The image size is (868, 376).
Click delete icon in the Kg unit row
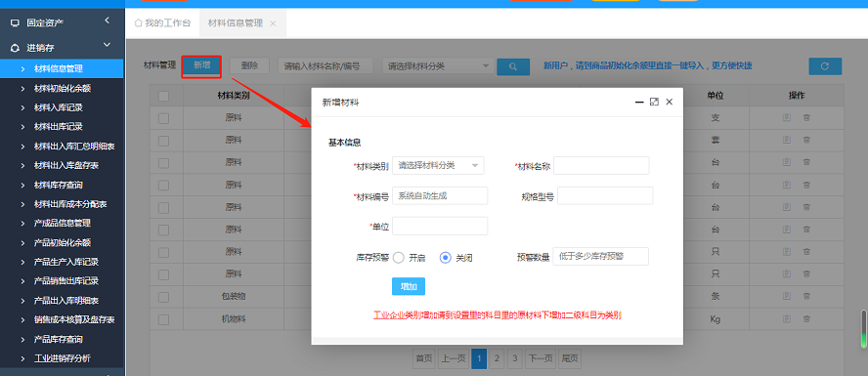(806, 319)
